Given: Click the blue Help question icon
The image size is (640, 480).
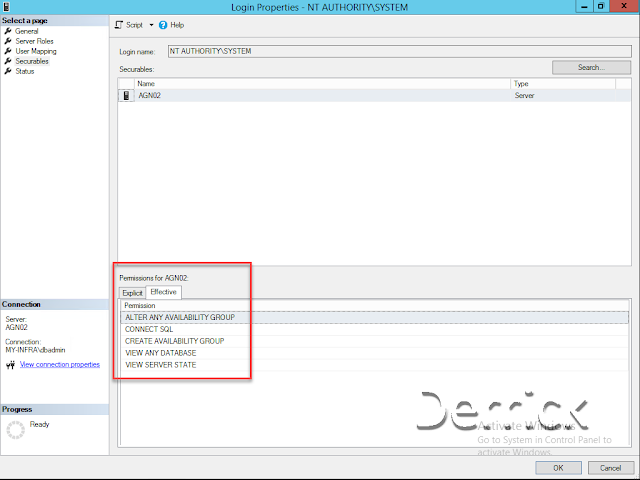Looking at the screenshot, I should click(163, 25).
